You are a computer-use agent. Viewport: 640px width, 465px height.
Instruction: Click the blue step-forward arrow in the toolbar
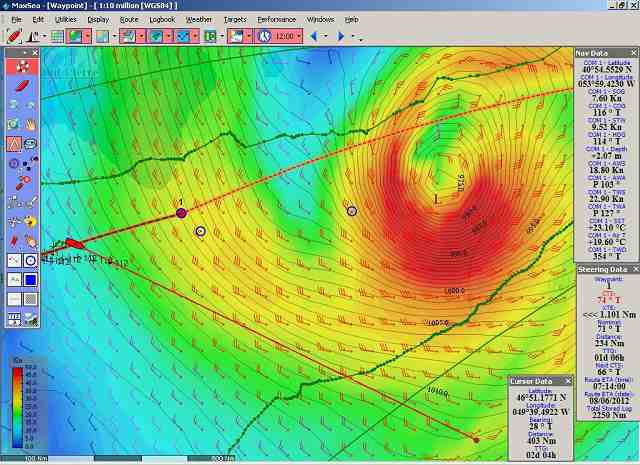(342, 36)
